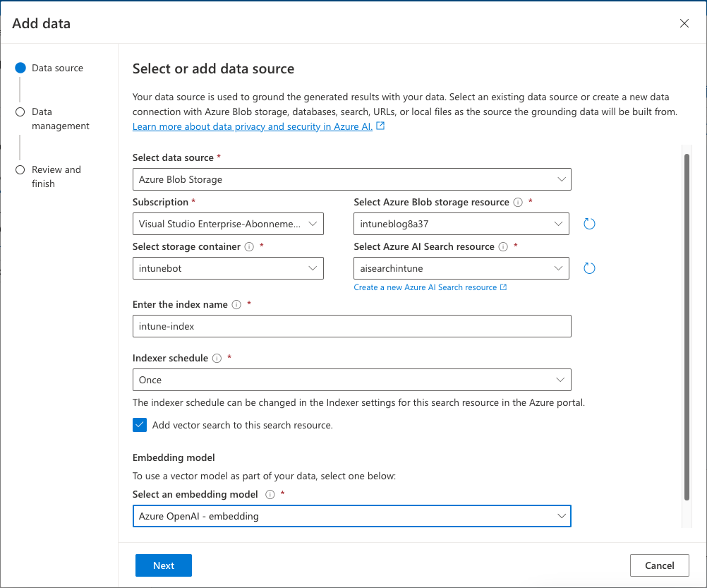Go to the Data management step
The height and width of the screenshot is (588, 707).
(60, 119)
